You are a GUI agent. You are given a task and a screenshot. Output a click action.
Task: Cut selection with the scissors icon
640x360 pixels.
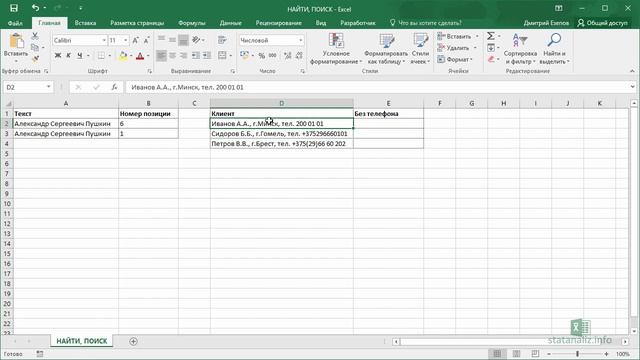click(x=35, y=36)
